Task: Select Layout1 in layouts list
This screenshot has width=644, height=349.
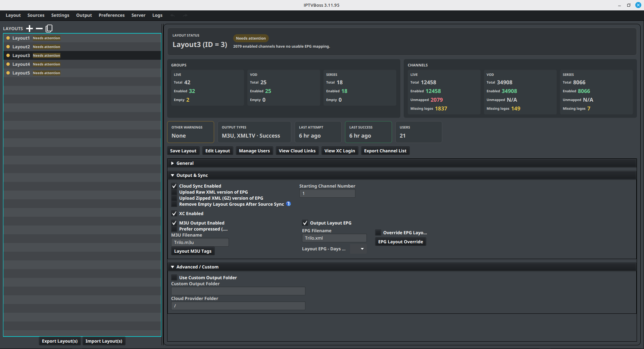Action: click(x=82, y=38)
